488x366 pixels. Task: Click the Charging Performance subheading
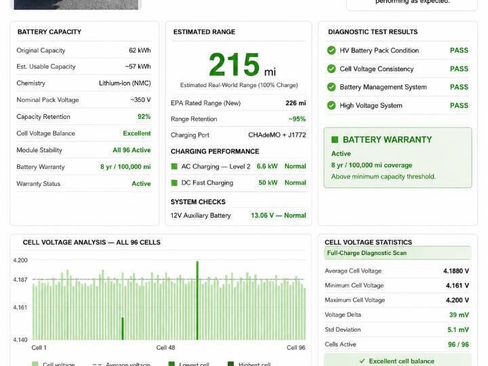coord(215,151)
